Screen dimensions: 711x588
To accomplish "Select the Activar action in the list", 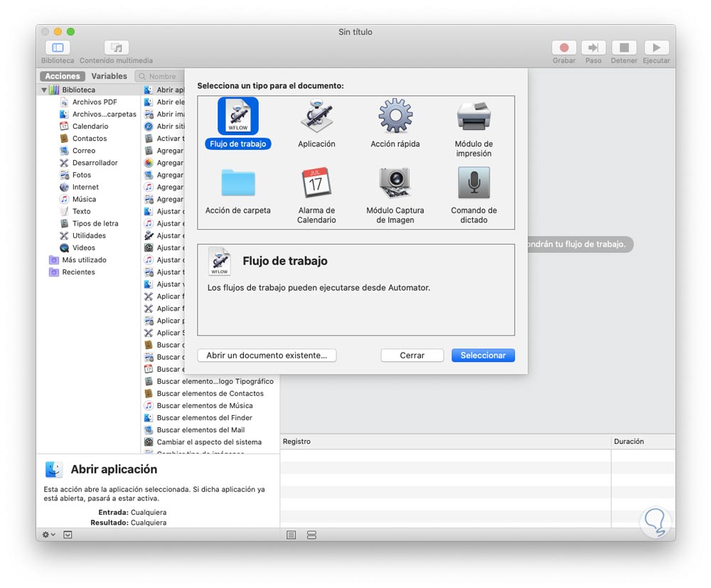I will 164,138.
